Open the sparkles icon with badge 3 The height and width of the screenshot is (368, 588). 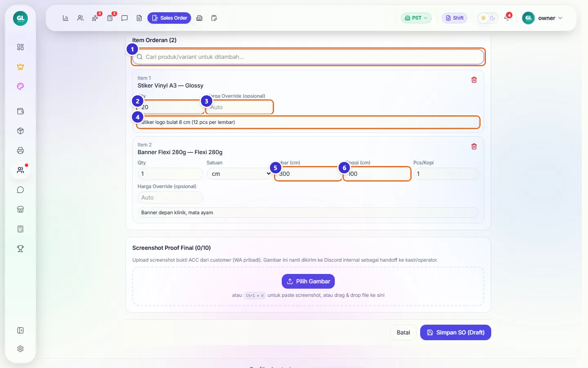pyautogui.click(x=95, y=18)
